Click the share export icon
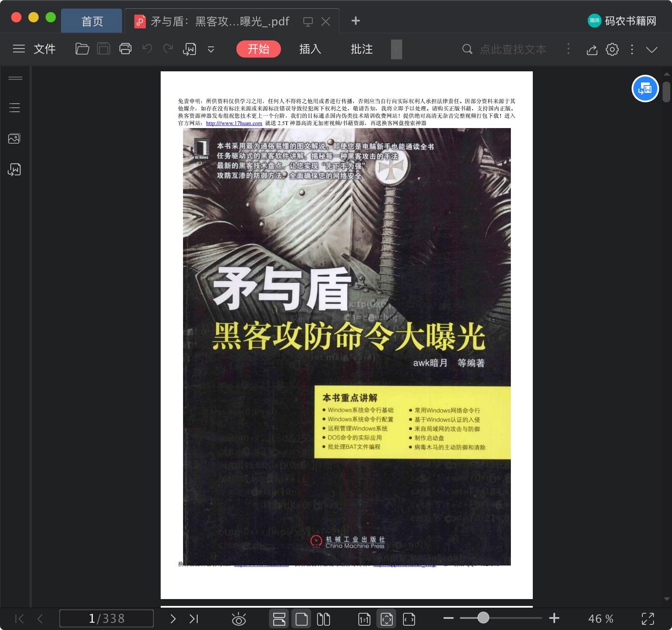Screen dimensions: 672x630 592,49
